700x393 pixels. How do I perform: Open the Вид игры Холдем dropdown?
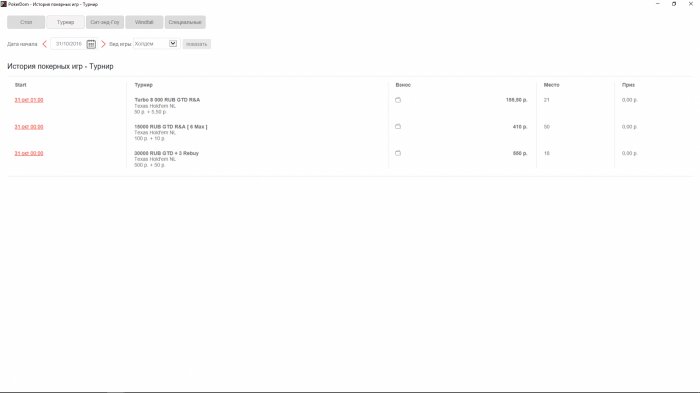click(156, 44)
